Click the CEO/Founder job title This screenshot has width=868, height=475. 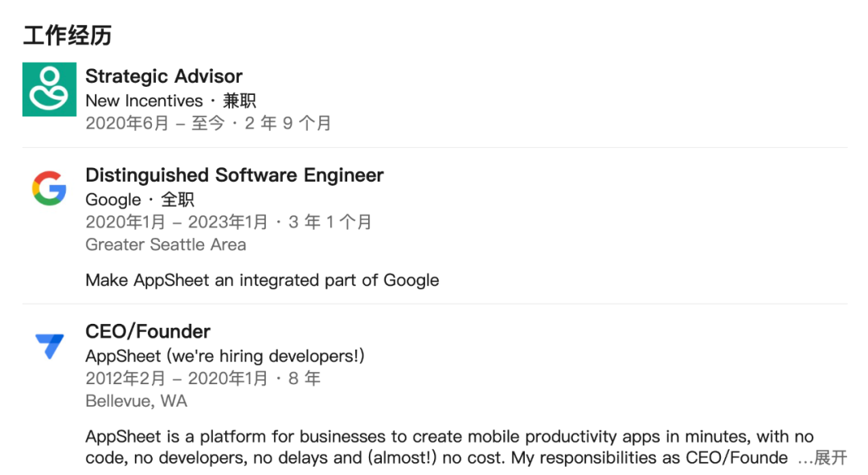(x=148, y=332)
